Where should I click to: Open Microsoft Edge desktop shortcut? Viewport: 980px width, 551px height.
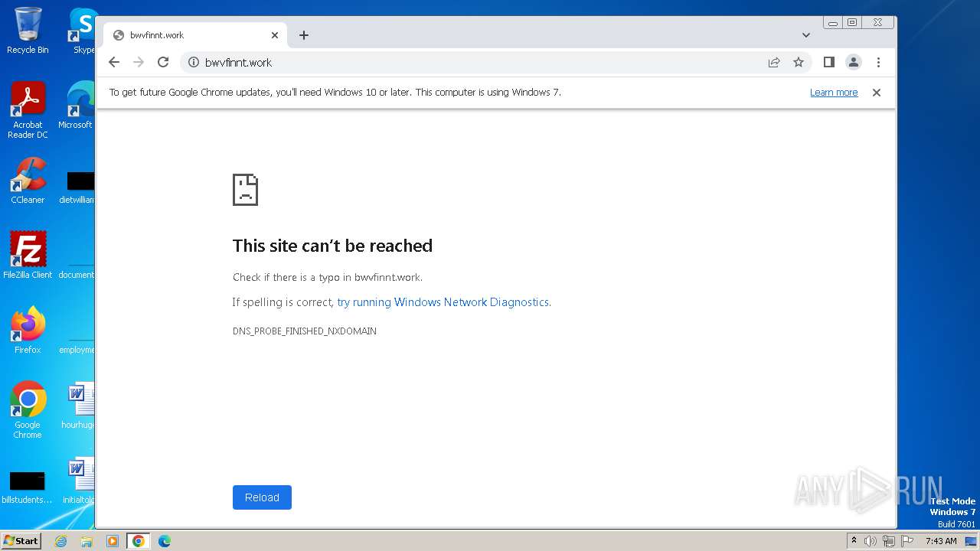(x=77, y=106)
